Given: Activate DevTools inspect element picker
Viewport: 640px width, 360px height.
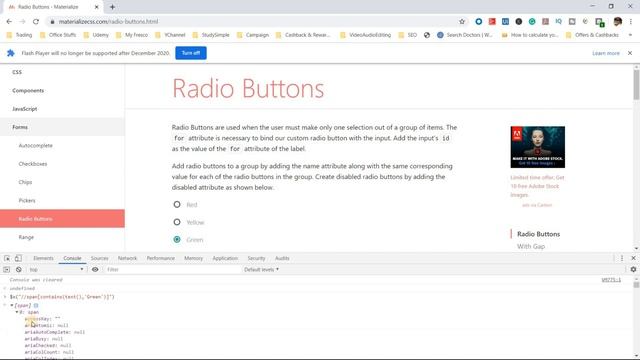Looking at the screenshot, I should click(x=7, y=258).
